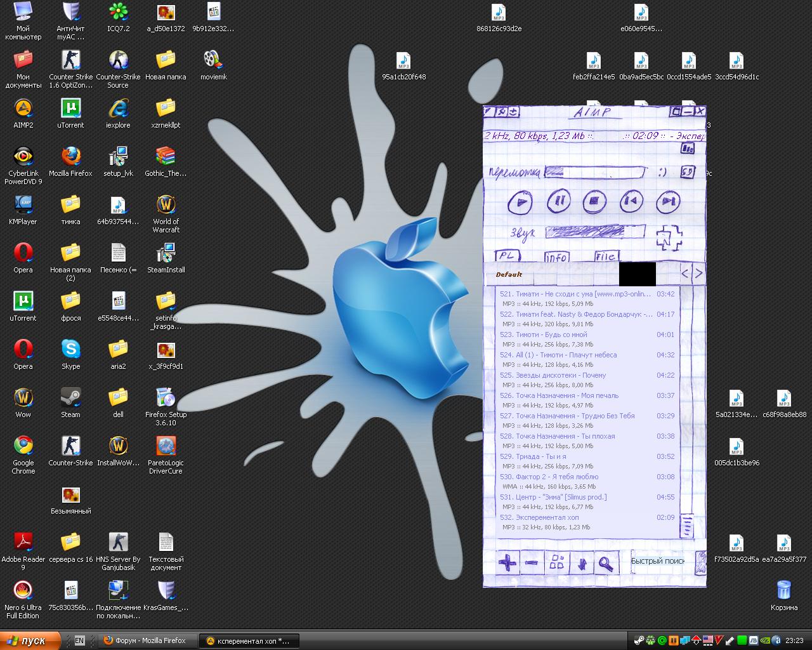Click the smiley icon next to seek bar
This screenshot has width=812, height=650.
(662, 172)
